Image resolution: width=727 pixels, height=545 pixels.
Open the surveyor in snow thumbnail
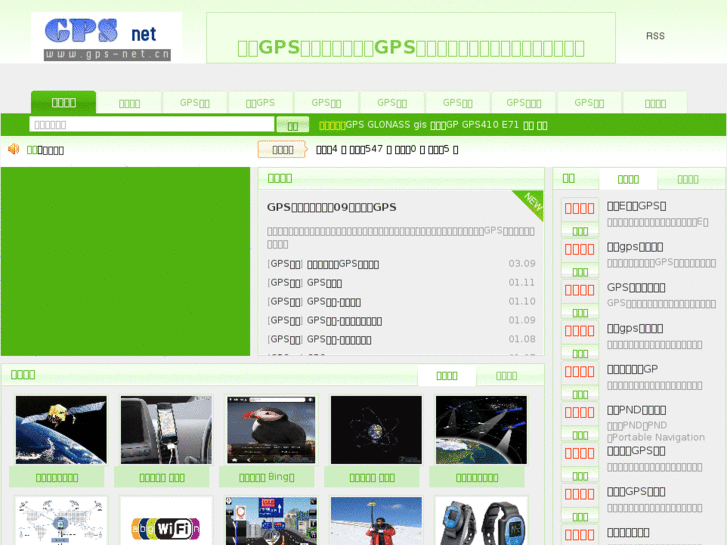[x=376, y=520]
